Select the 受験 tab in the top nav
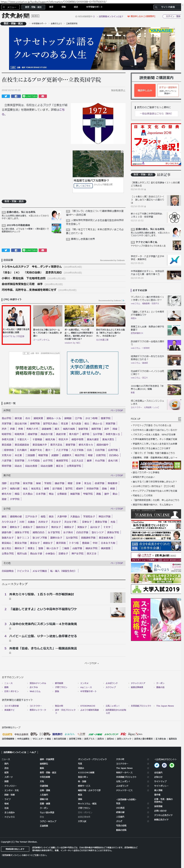This screenshot has height=868, width=184. [63, 7]
